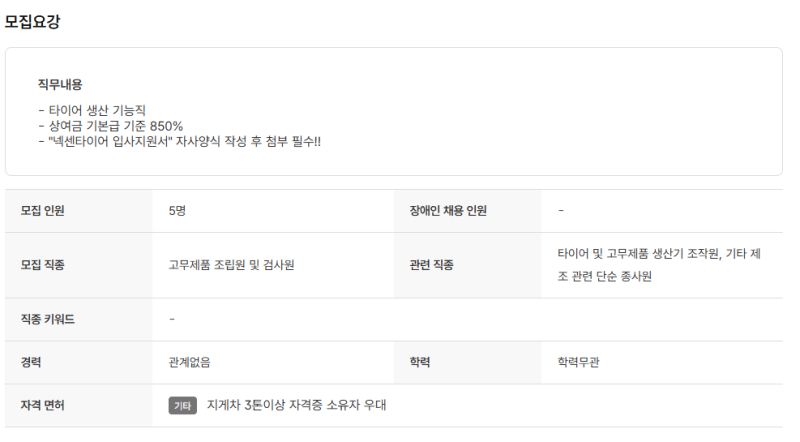800x442 pixels.
Task: Click the 기타 badge in 자격 면허 row
Action: point(182,405)
